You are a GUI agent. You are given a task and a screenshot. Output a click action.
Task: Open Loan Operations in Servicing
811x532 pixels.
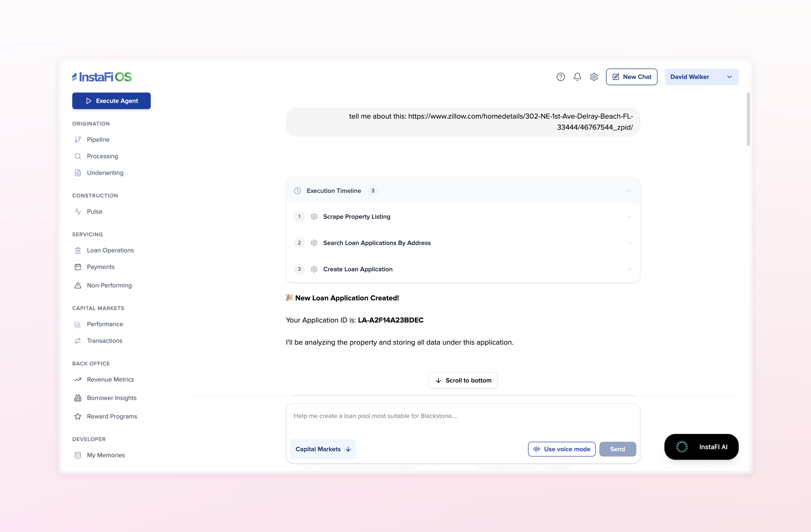click(x=110, y=250)
